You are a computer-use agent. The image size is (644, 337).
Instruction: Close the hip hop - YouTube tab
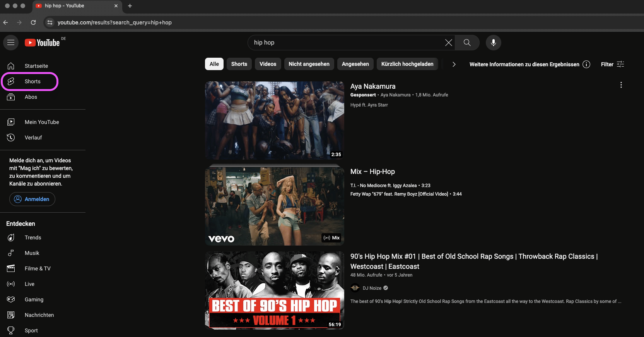pyautogui.click(x=116, y=6)
